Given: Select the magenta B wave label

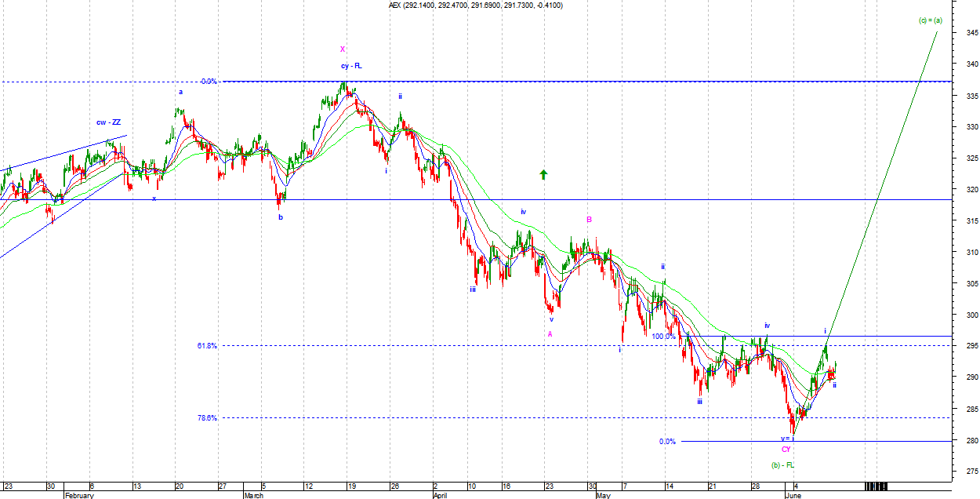Looking at the screenshot, I should pyautogui.click(x=589, y=220).
